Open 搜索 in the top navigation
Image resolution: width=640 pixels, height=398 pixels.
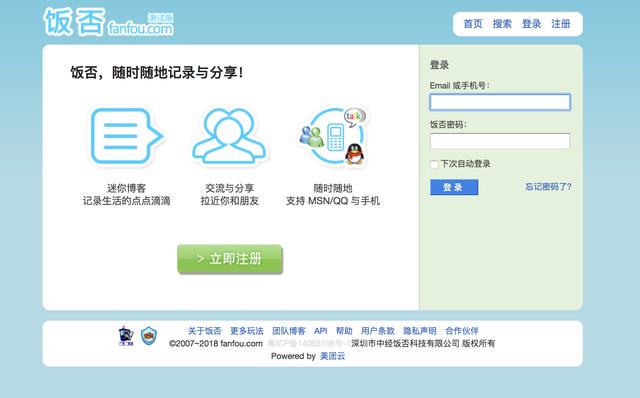(x=502, y=24)
